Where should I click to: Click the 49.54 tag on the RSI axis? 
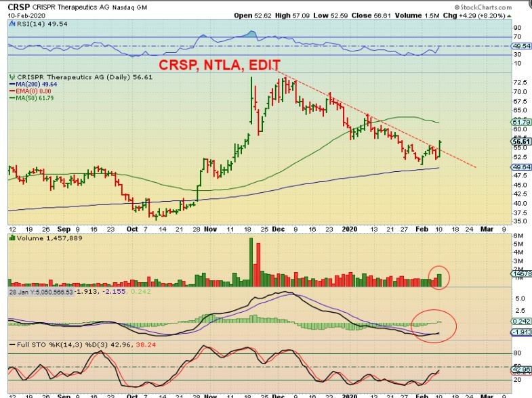(521, 46)
